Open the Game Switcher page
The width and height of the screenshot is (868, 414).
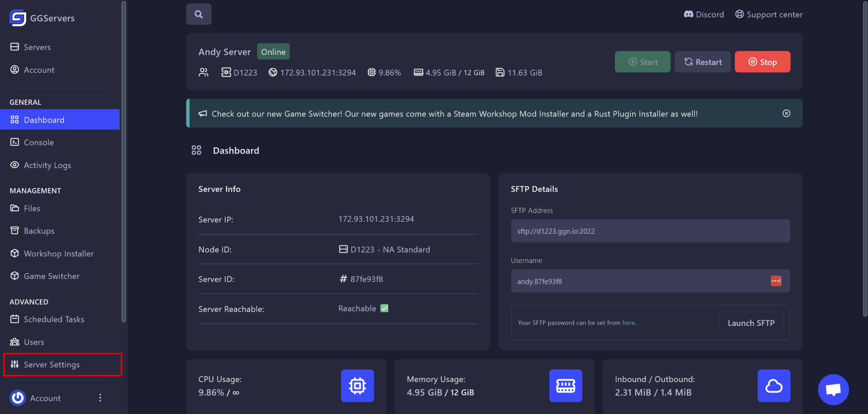pyautogui.click(x=51, y=276)
